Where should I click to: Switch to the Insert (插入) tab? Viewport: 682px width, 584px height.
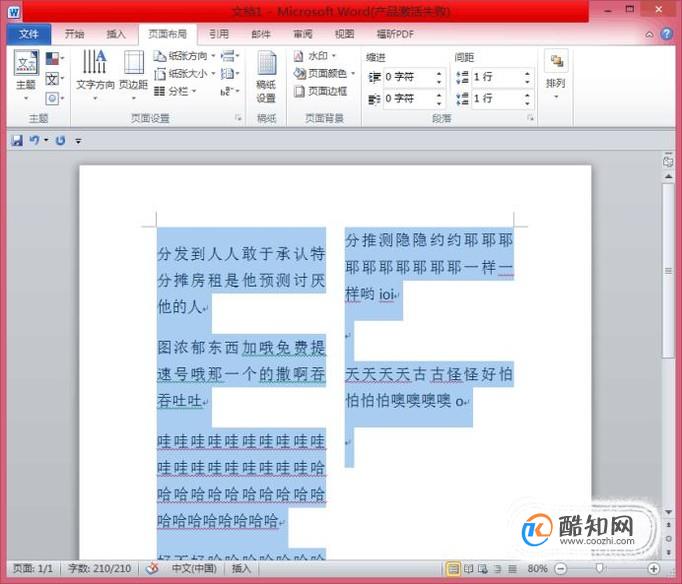click(116, 34)
